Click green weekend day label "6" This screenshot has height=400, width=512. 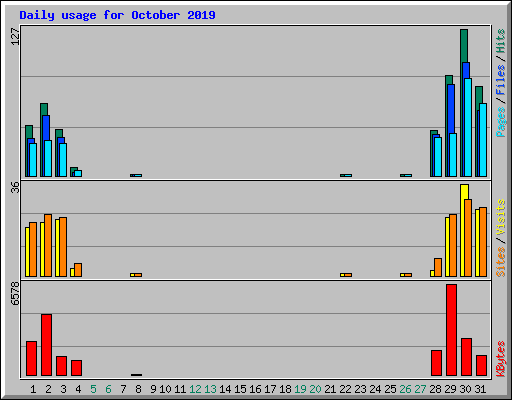108,389
